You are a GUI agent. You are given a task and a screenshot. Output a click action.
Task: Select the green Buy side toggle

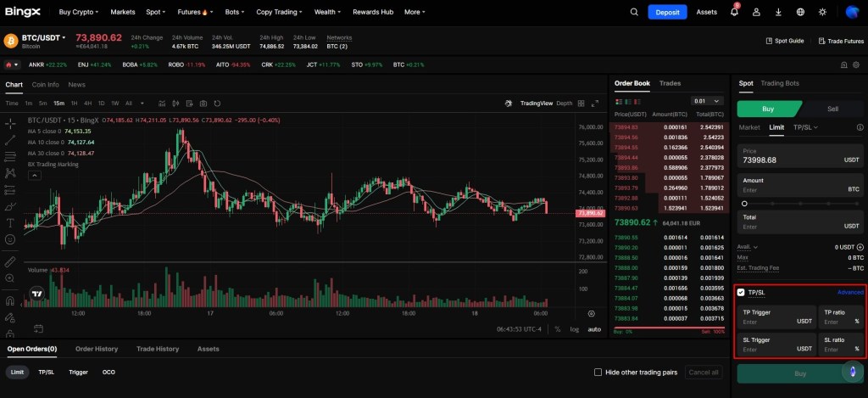[768, 109]
